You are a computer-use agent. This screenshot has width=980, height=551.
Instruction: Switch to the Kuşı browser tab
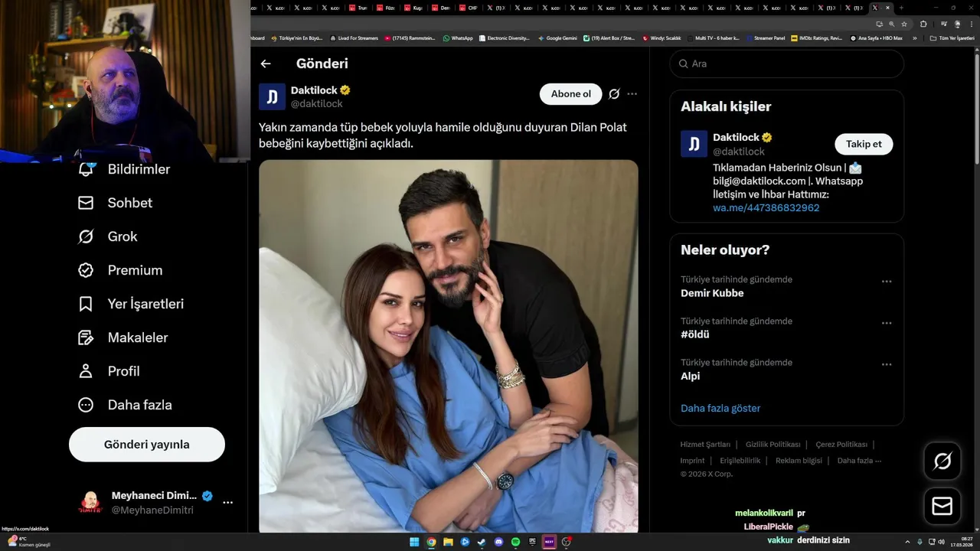[413, 8]
